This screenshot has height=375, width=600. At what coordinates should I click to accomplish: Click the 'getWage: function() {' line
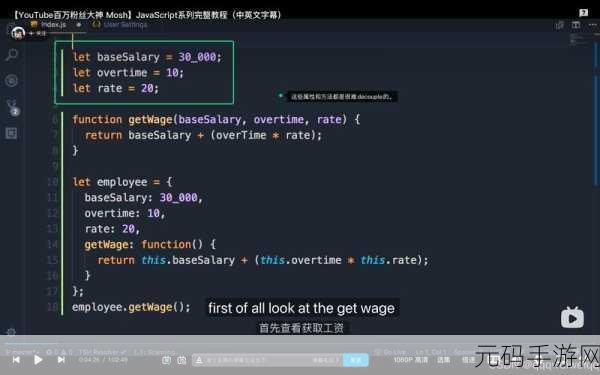(150, 245)
